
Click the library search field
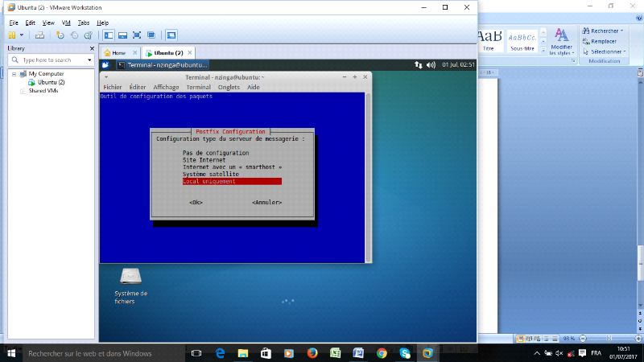point(51,60)
